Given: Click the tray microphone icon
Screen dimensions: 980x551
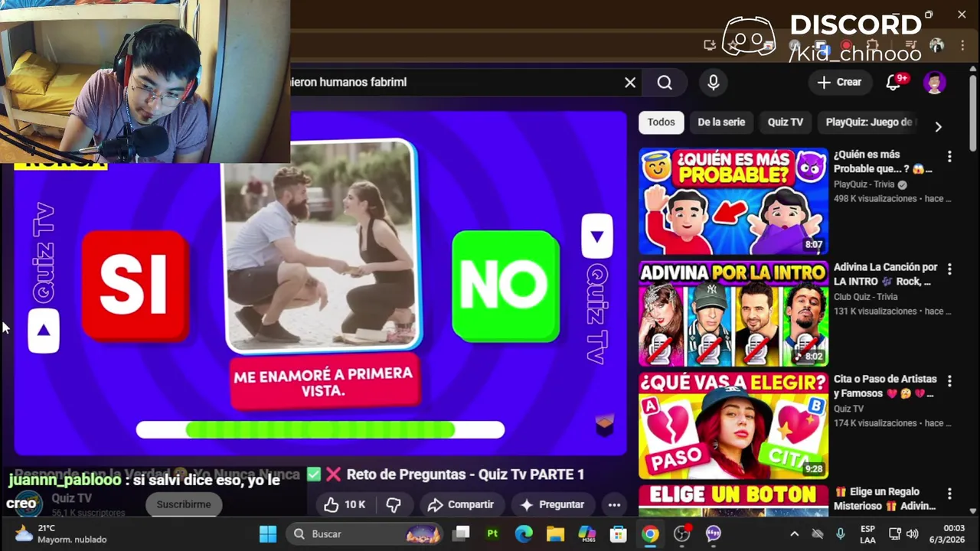Looking at the screenshot, I should click(x=841, y=533).
